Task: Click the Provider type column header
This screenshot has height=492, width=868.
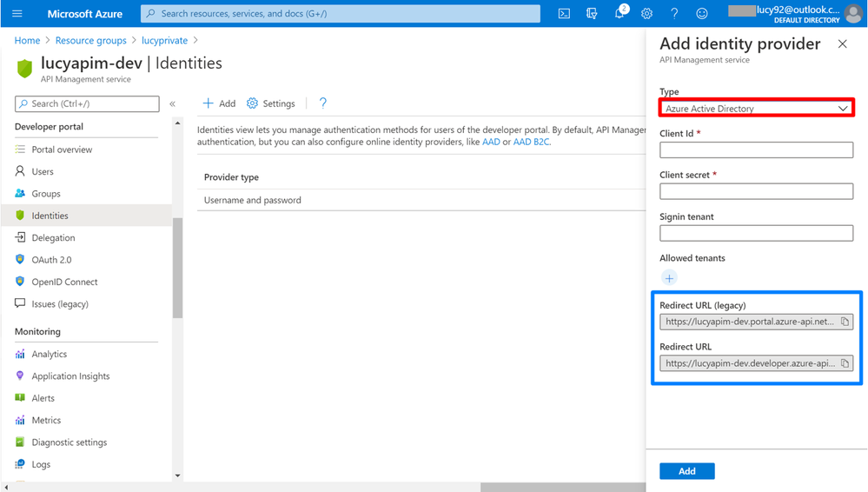Action: click(x=231, y=177)
